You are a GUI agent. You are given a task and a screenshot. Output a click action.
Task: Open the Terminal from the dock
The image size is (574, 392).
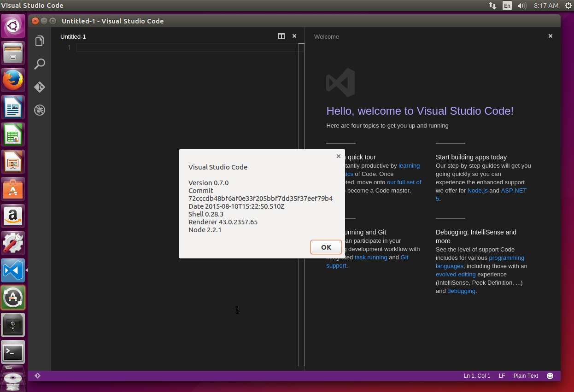(13, 353)
